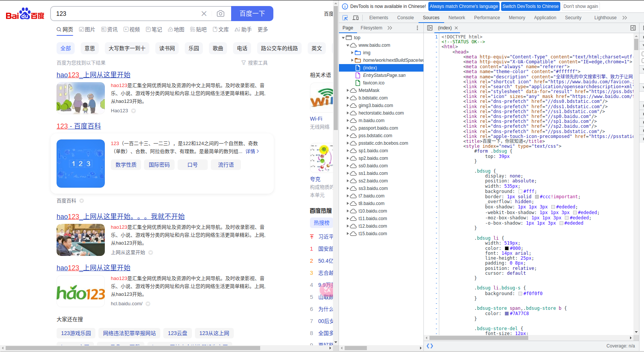
Task: Click the #000 color swatch
Action: pos(507,248)
